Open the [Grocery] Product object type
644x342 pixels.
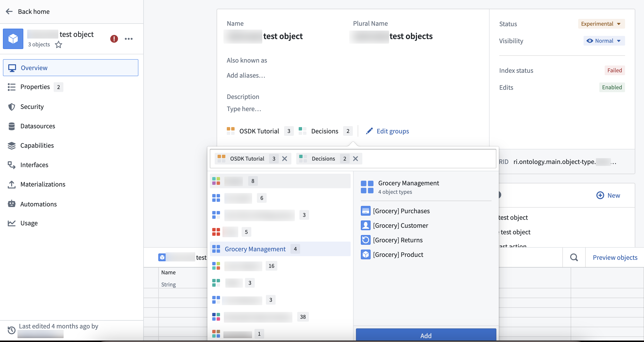[392, 254]
